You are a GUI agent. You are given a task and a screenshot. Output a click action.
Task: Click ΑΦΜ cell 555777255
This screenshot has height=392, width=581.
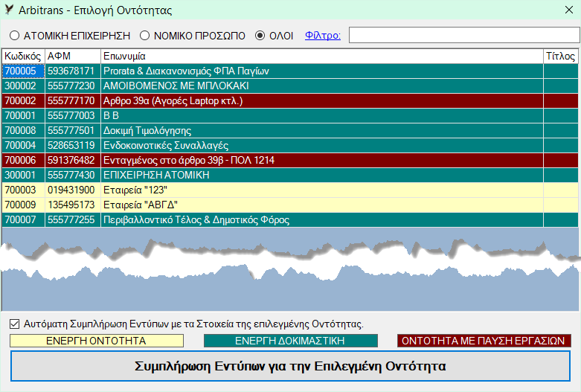[73, 219]
